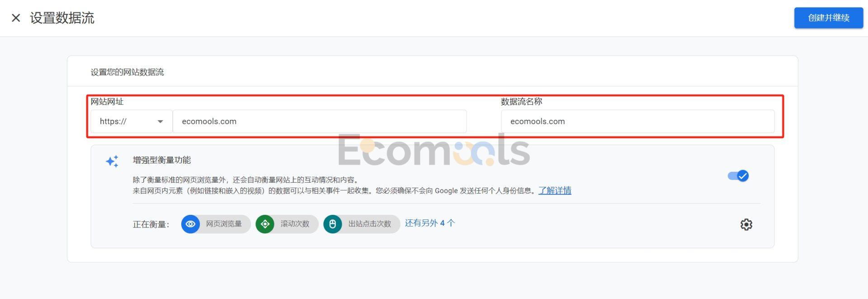Click the 设置您的网站数据流 section header
Screen dimensions: 868x299
(127, 72)
